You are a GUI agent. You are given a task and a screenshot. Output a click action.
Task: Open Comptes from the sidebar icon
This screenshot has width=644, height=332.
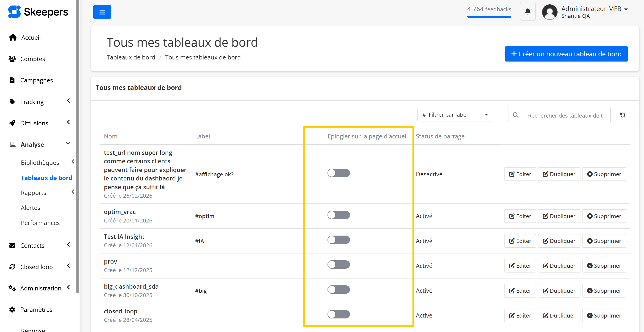point(12,59)
